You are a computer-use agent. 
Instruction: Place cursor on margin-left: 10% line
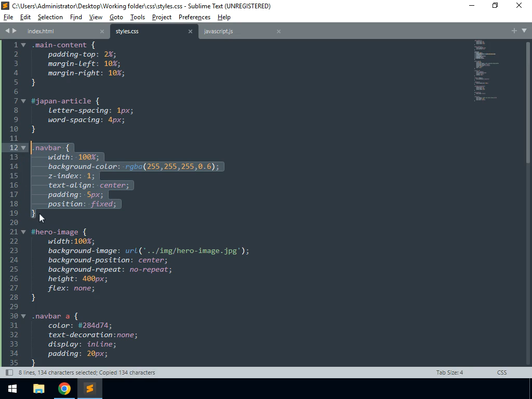[84, 63]
